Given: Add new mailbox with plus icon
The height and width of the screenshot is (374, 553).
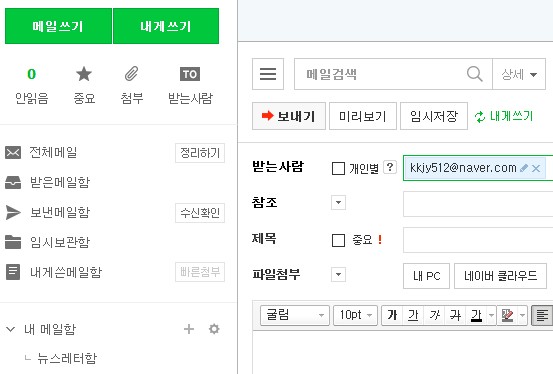Looking at the screenshot, I should pyautogui.click(x=189, y=329).
